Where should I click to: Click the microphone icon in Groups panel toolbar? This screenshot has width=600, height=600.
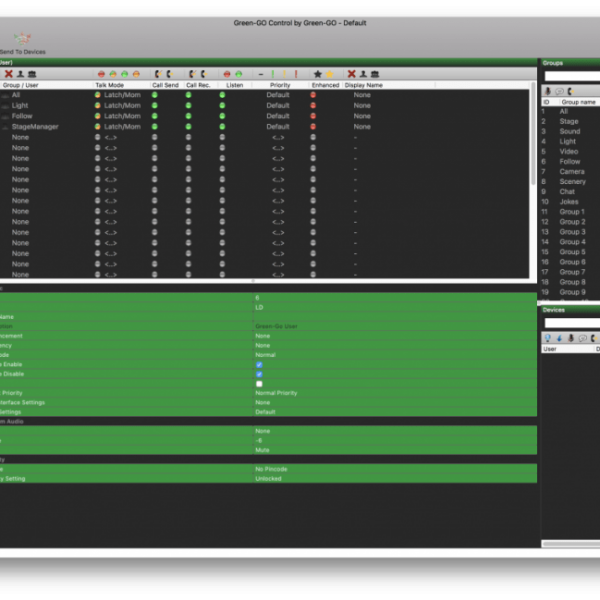(x=548, y=91)
